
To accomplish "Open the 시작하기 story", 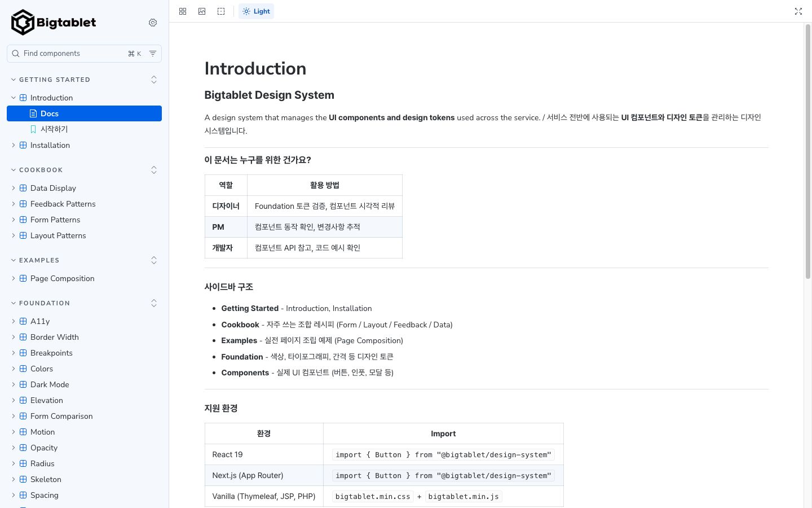I will [x=85, y=129].
